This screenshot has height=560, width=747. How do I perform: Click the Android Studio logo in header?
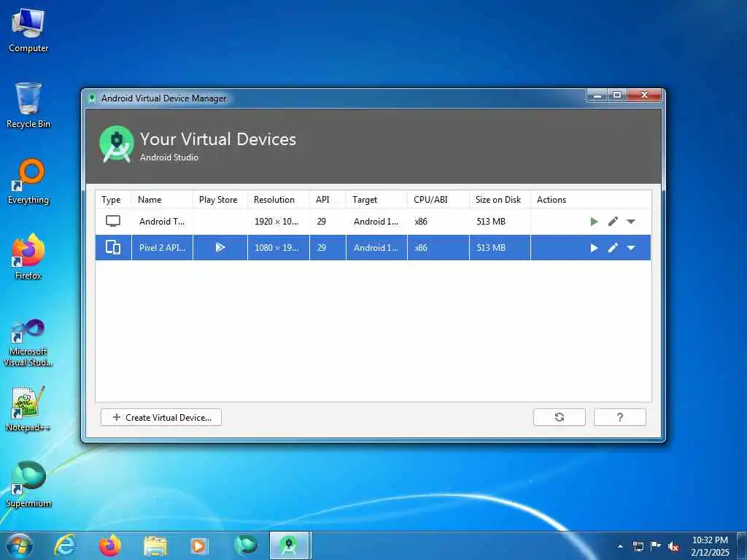click(x=117, y=144)
